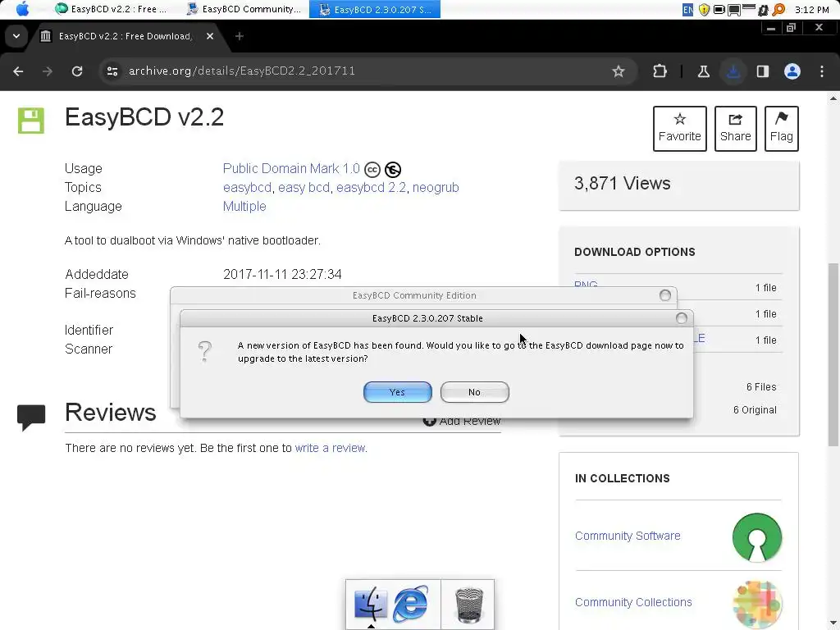This screenshot has height=630, width=840.
Task: Open a new browser tab
Action: [x=240, y=36]
